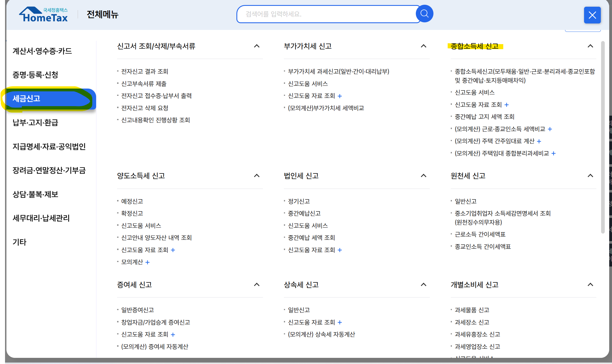Click plus next to 주택임대 종합분리과세비교
Viewport: 612px width, 364px height.
(x=554, y=153)
